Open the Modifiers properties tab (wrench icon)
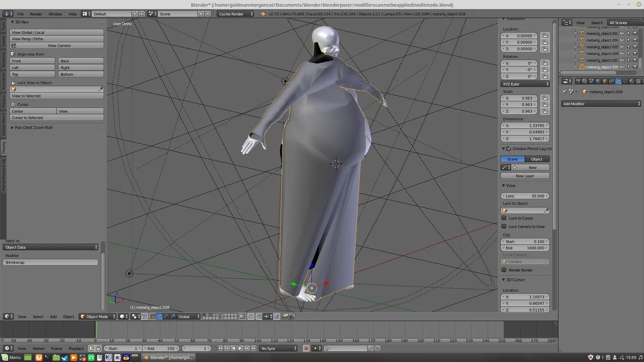 coord(618,81)
